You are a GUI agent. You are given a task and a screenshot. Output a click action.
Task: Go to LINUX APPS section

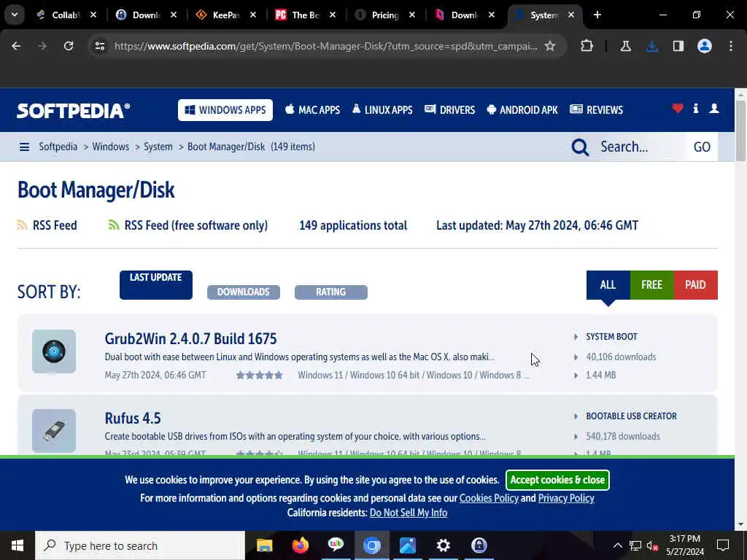pos(382,110)
